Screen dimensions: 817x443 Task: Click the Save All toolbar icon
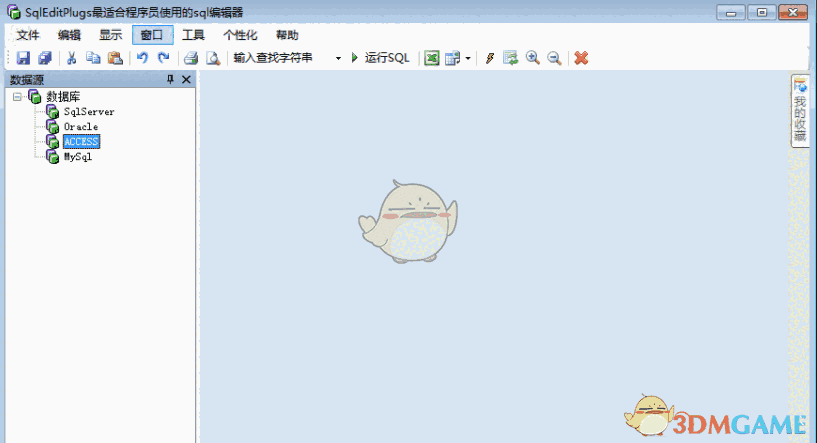[44, 58]
